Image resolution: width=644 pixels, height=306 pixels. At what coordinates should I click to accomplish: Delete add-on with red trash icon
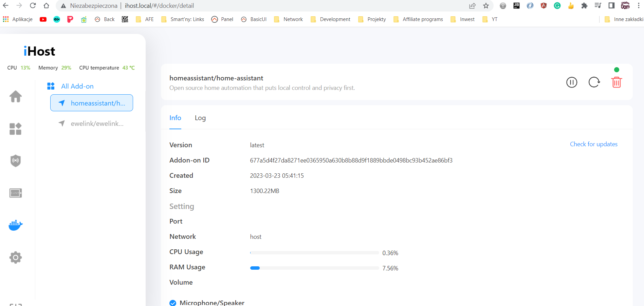point(617,82)
